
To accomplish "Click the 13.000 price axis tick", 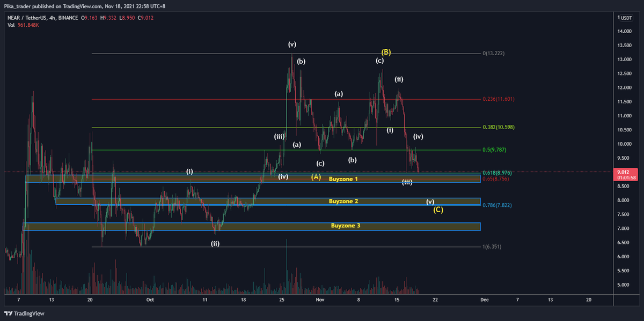I will tap(625, 59).
